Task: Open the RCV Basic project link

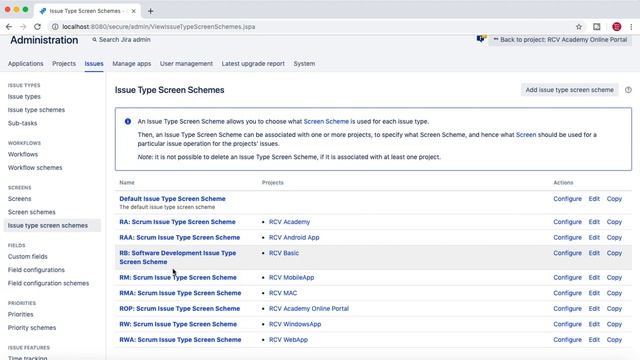Action: point(284,253)
